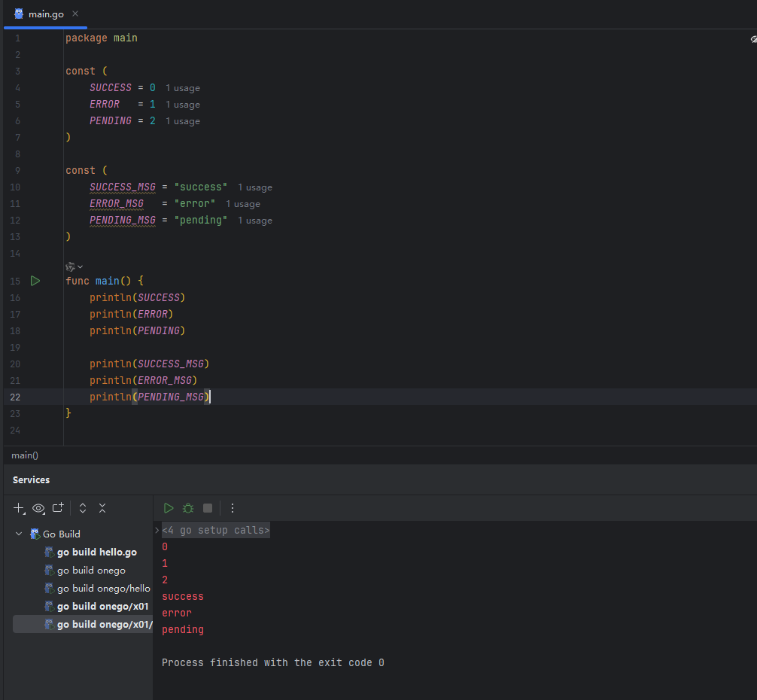Click the package main declaration
The image size is (757, 700).
102,38
